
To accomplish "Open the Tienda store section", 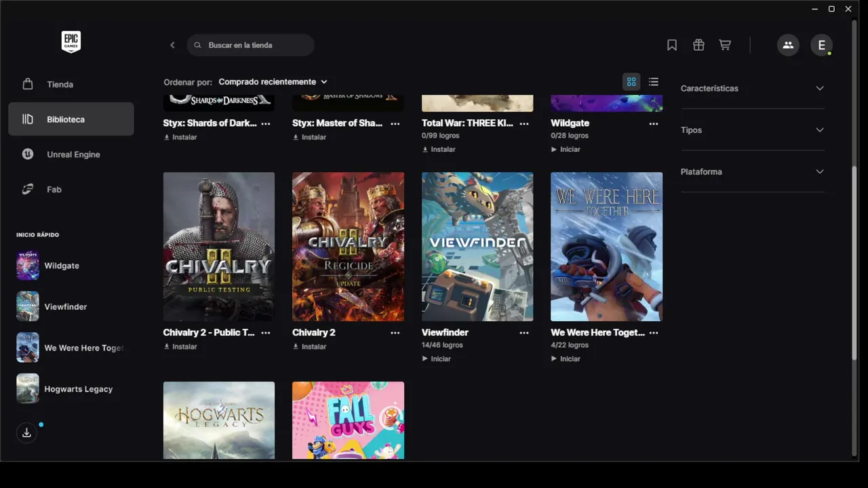I will pos(71,84).
